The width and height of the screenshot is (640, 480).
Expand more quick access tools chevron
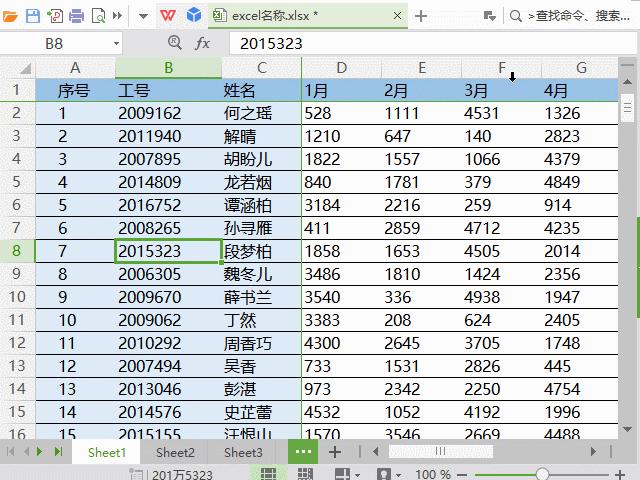118,16
